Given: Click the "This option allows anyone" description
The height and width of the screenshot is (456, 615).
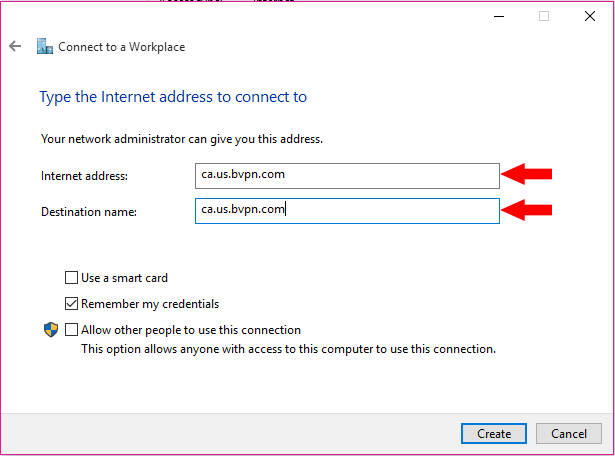Looking at the screenshot, I should [288, 350].
